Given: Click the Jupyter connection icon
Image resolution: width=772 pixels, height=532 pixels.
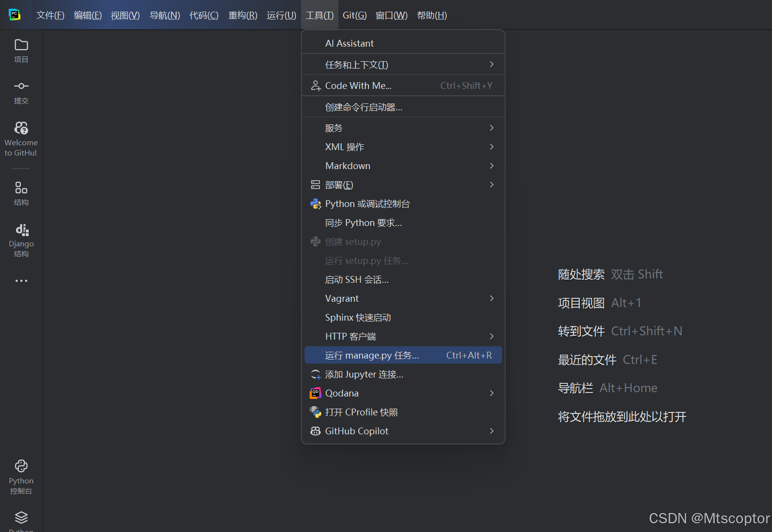Looking at the screenshot, I should [x=316, y=375].
